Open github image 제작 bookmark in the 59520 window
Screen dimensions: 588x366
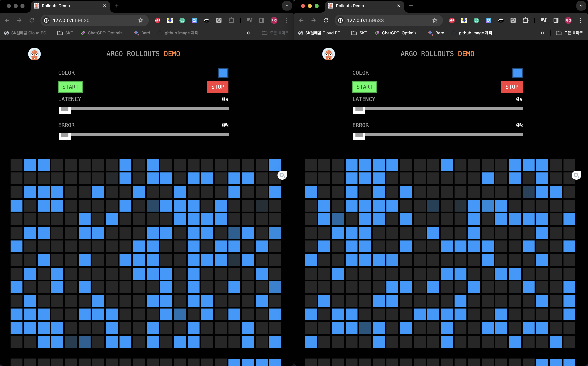click(x=178, y=33)
